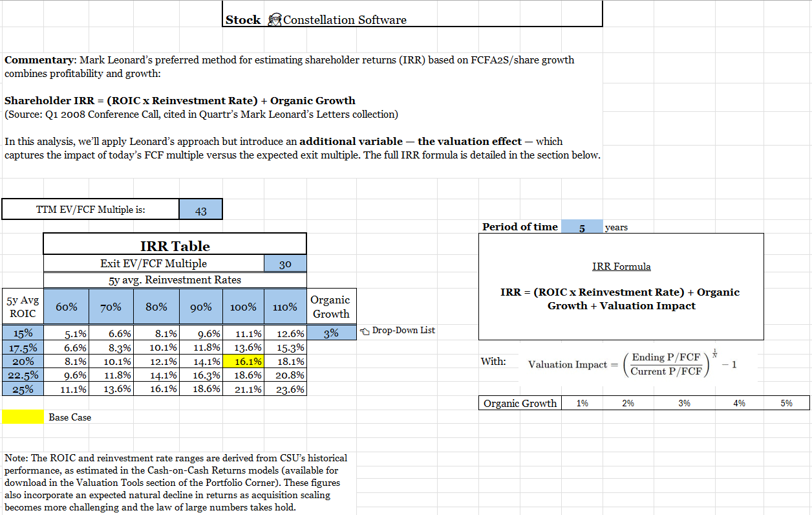
Task: Click 2% in the Organic Growth list
Action: [x=628, y=403]
